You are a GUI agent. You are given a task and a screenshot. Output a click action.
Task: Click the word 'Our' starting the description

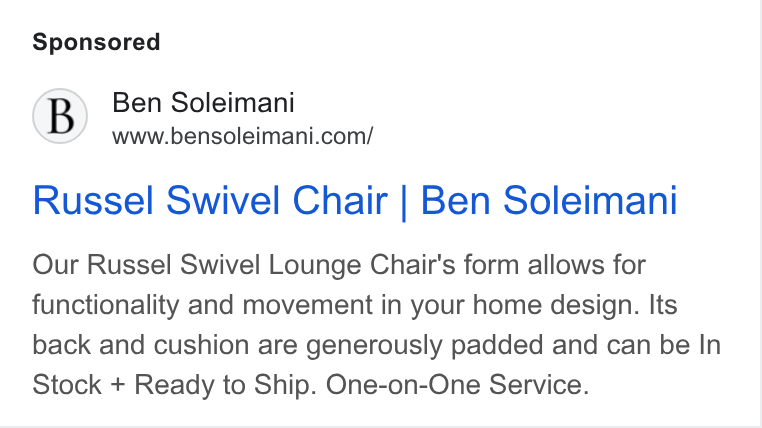tap(55, 265)
